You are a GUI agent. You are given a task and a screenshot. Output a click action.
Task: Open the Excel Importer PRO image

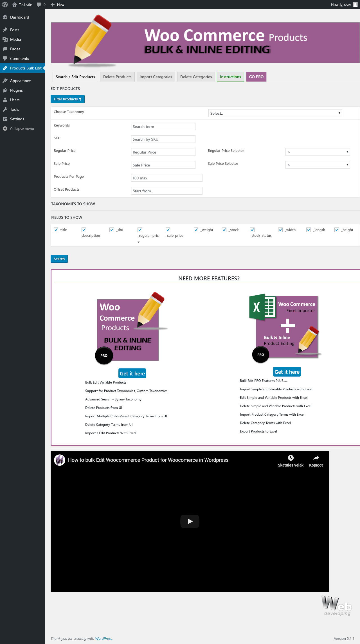click(285, 328)
